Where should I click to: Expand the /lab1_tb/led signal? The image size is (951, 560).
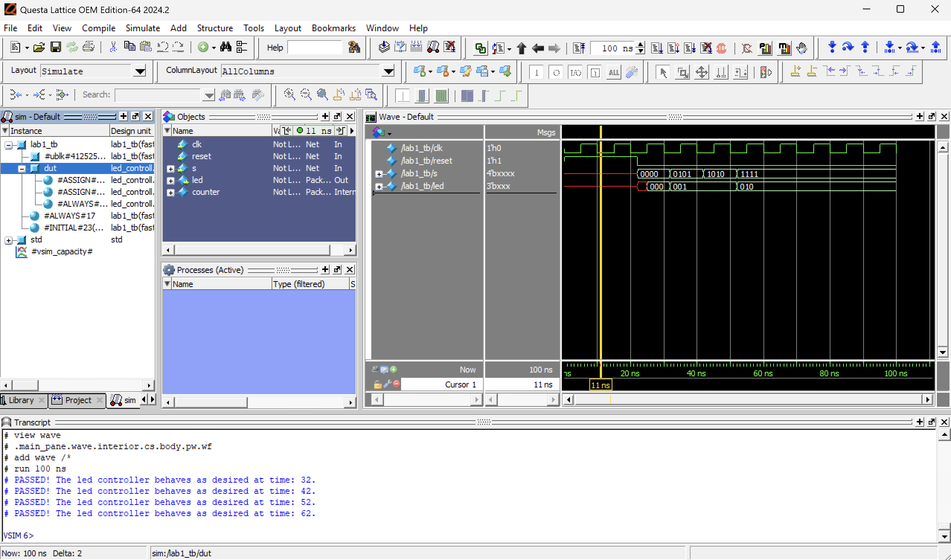coord(379,186)
